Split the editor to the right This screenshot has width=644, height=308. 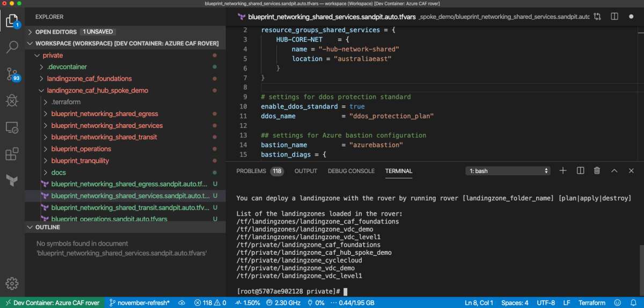(x=614, y=17)
